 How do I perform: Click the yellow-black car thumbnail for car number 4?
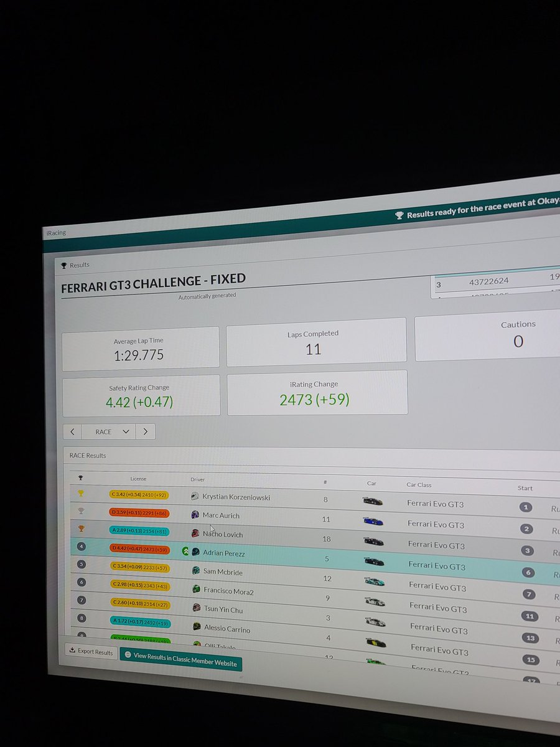click(x=376, y=642)
